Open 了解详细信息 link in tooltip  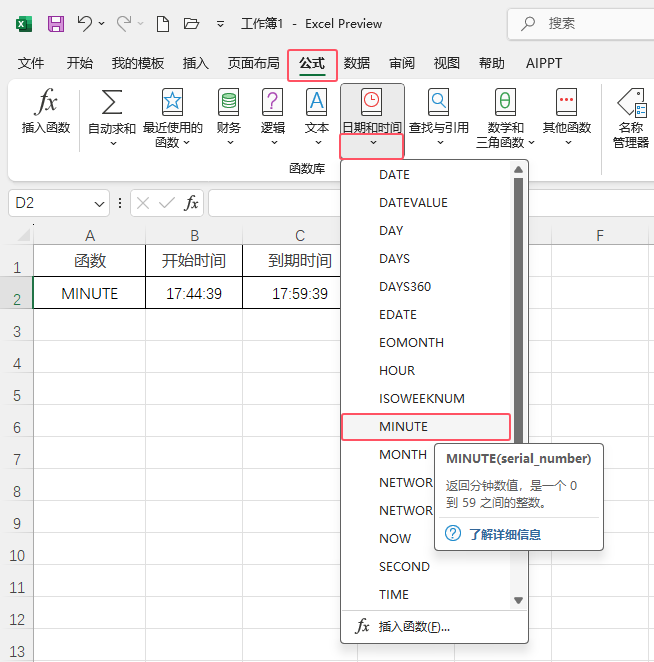pos(505,534)
